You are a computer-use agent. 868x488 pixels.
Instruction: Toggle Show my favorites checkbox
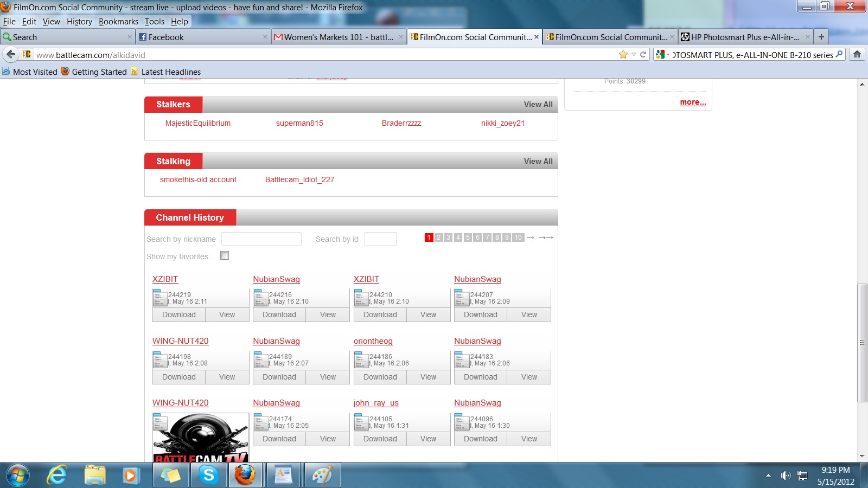[225, 255]
